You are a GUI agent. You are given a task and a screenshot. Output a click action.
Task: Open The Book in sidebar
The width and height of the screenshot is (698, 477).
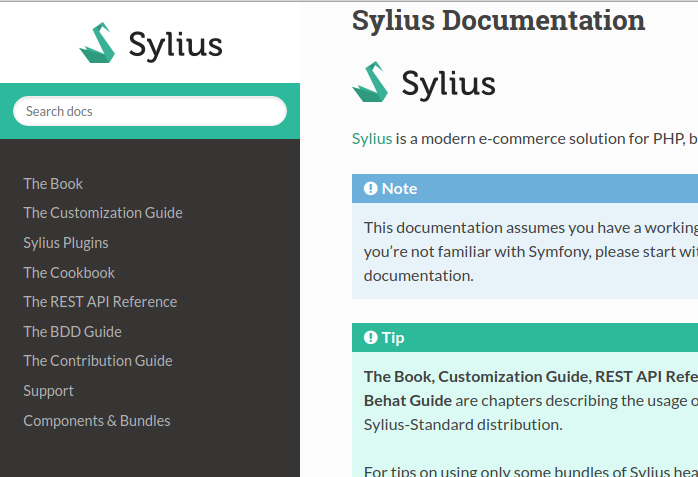click(53, 184)
